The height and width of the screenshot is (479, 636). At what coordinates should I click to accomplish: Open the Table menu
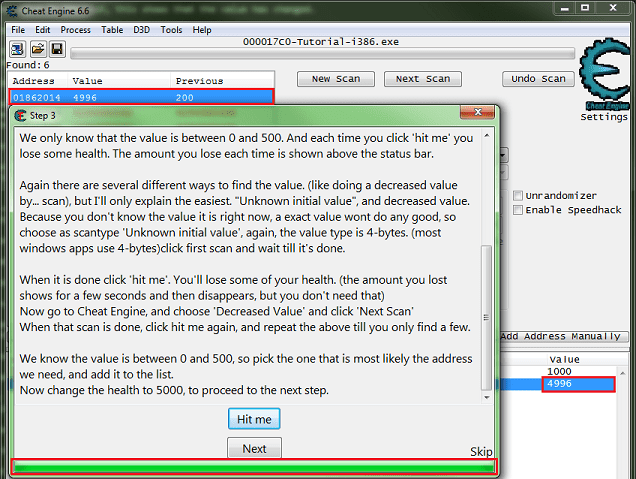112,30
